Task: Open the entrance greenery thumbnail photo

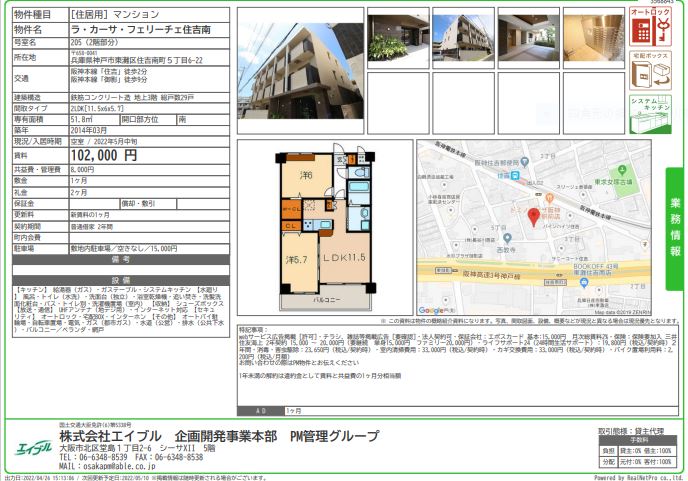Action: click(x=398, y=38)
